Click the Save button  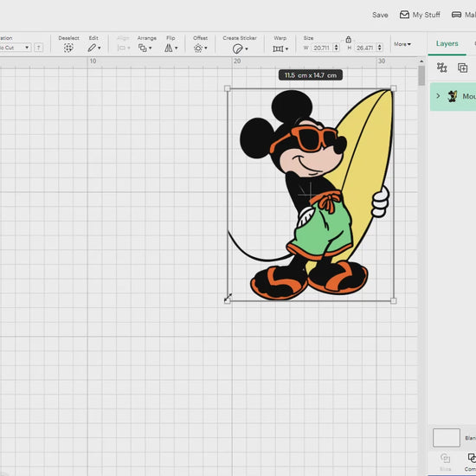pyautogui.click(x=380, y=15)
